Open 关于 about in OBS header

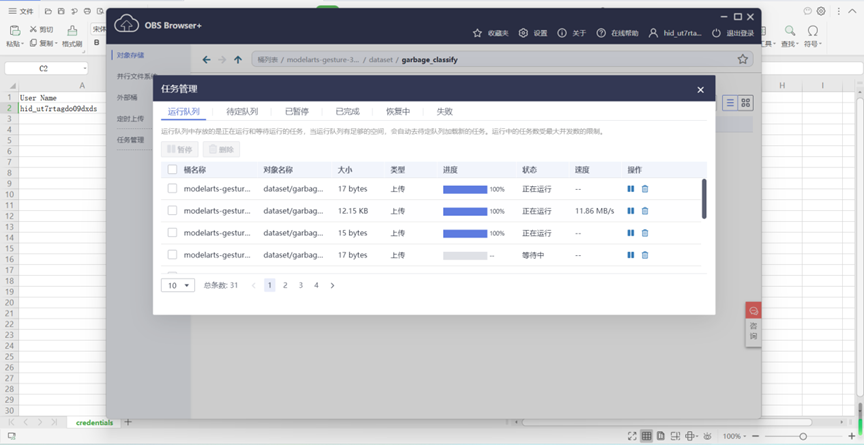571,33
